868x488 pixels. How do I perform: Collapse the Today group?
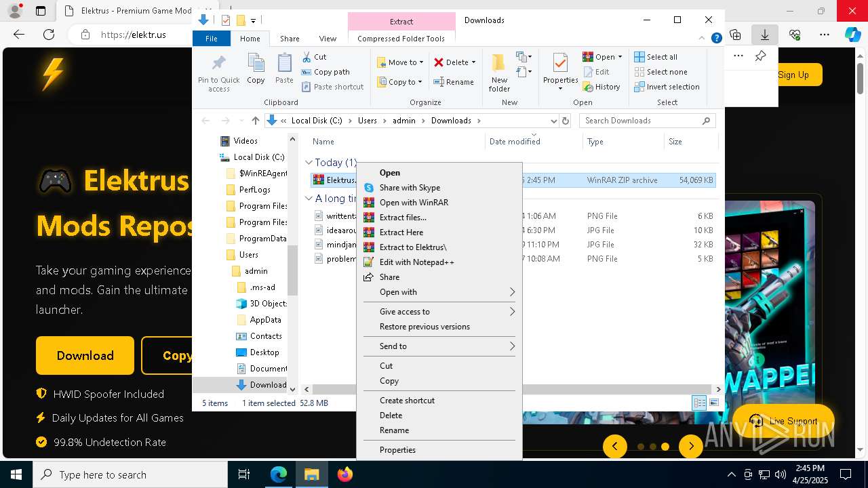tap(309, 163)
